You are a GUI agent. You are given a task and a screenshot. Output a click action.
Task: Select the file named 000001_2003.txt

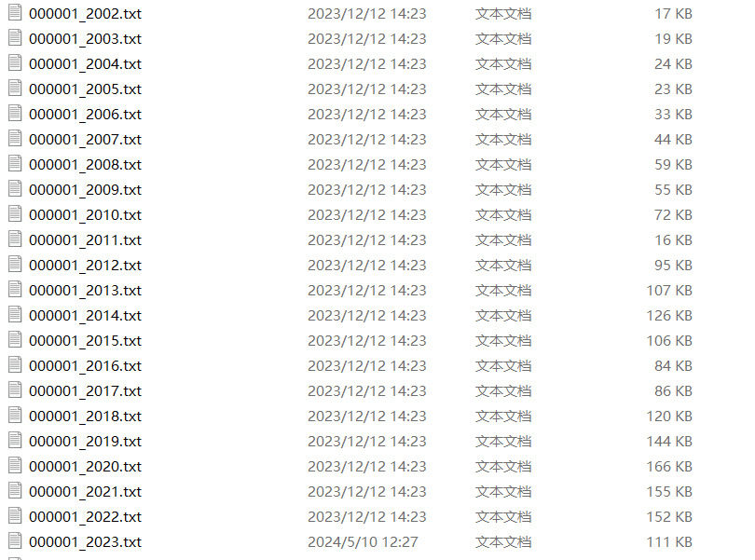85,39
